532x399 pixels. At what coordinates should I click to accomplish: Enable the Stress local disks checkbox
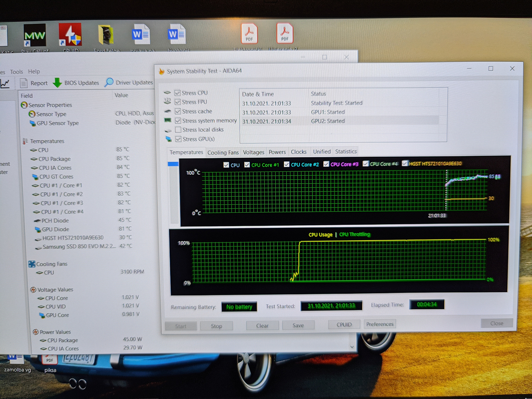coord(178,130)
